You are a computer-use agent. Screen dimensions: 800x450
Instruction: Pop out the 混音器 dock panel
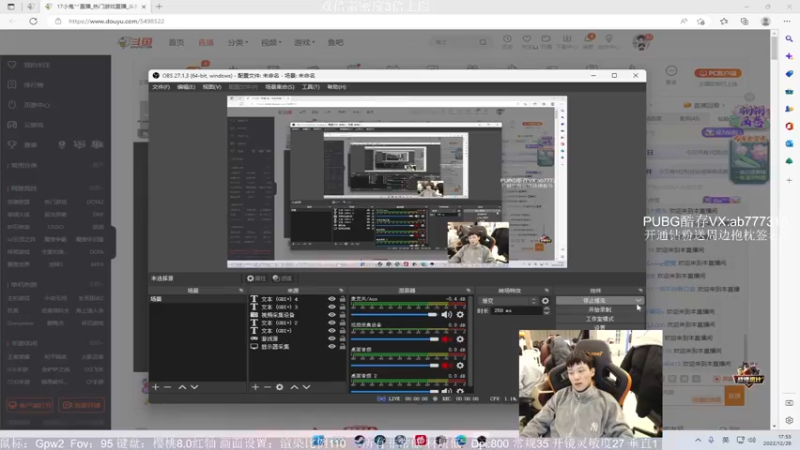(468, 290)
